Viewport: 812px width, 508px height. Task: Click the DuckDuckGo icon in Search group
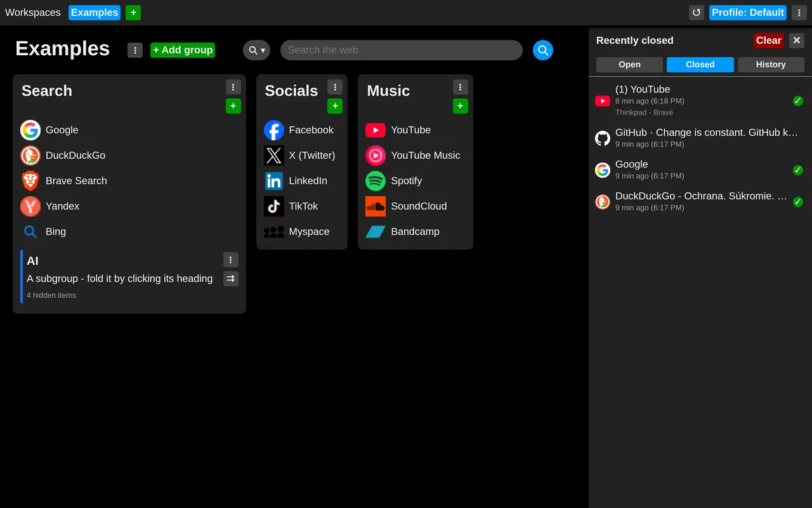coord(30,156)
